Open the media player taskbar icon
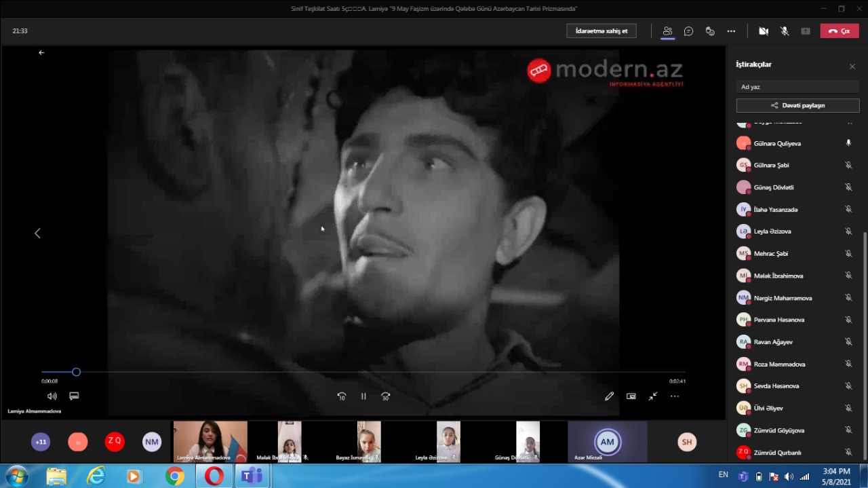 coord(135,476)
